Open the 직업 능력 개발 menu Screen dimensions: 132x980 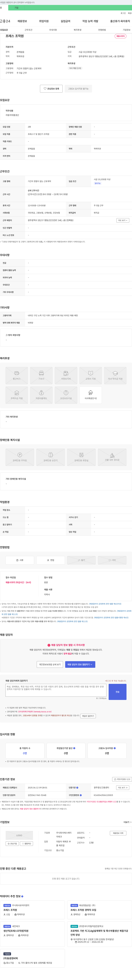[x=90, y=21]
